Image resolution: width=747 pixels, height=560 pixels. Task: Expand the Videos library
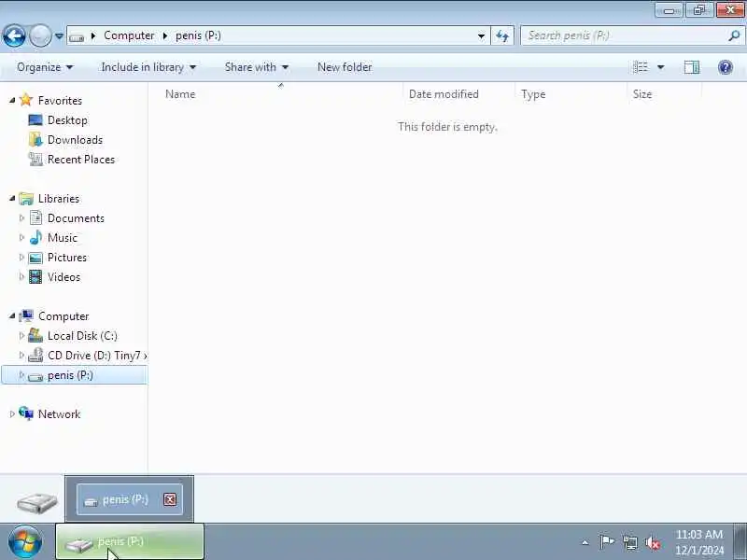pos(21,276)
